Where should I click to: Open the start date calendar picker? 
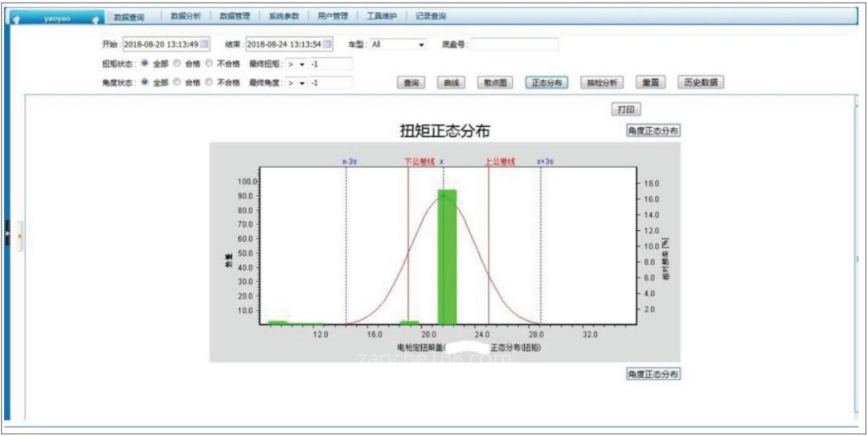[204, 44]
